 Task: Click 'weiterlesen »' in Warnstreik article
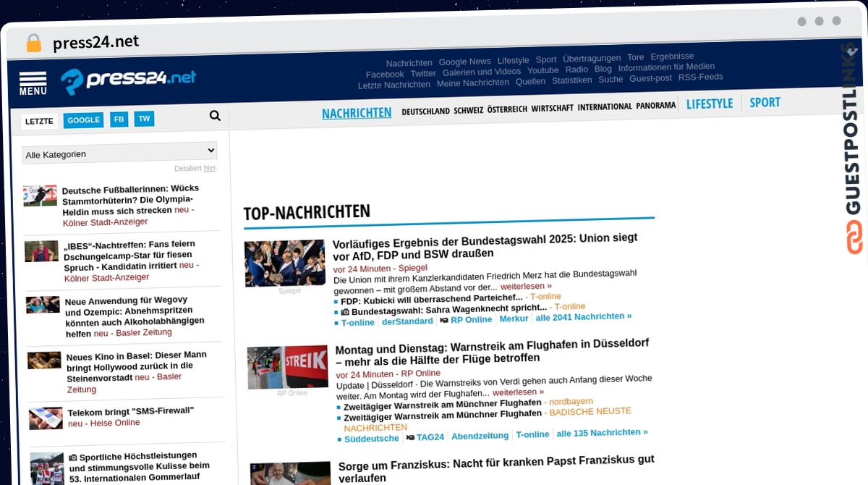click(x=519, y=392)
